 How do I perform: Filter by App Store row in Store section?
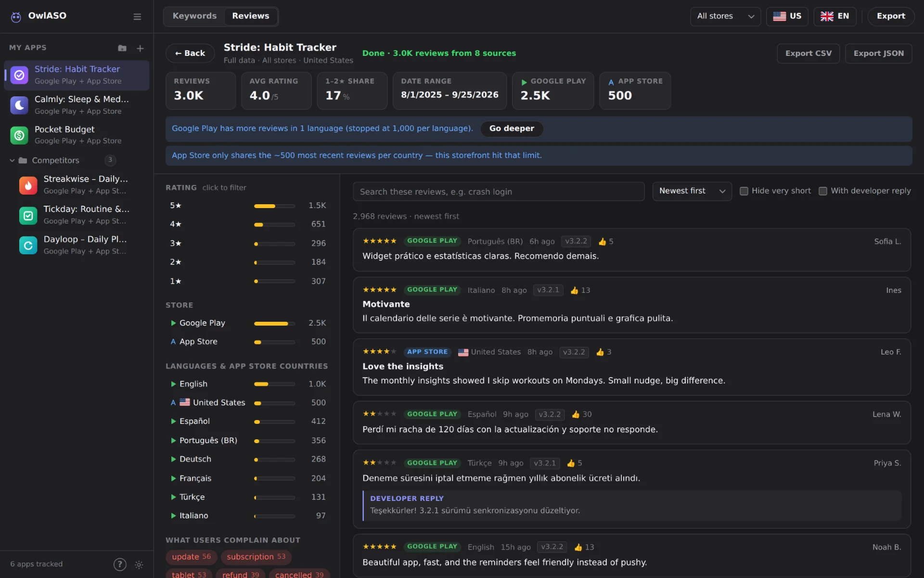pos(247,342)
